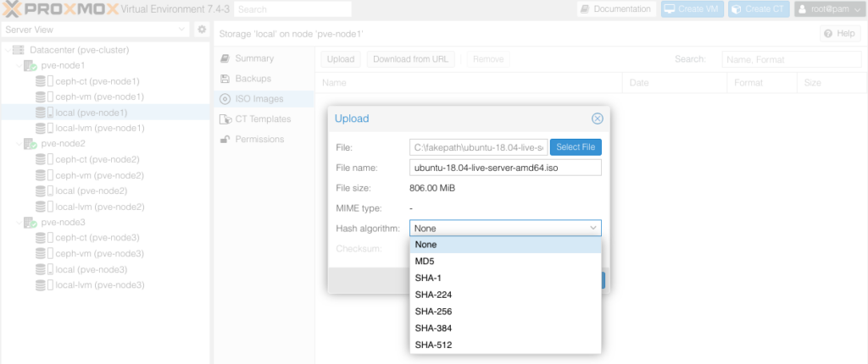The width and height of the screenshot is (868, 364).
Task: Open the root@pam user menu
Action: (830, 8)
